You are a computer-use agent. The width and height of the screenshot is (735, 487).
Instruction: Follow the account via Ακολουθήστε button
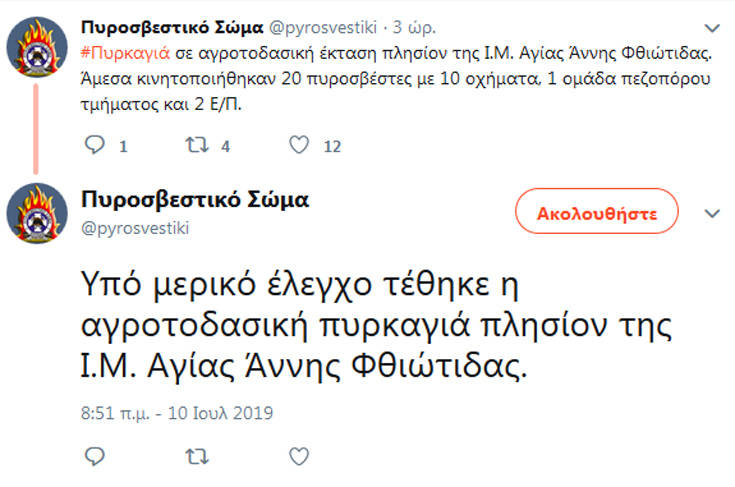point(597,211)
